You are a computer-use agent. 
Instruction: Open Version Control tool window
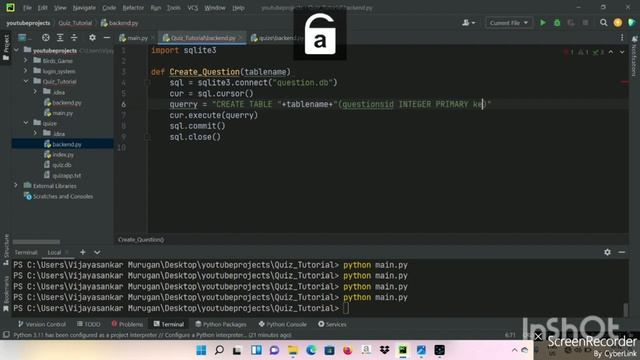click(x=42, y=324)
